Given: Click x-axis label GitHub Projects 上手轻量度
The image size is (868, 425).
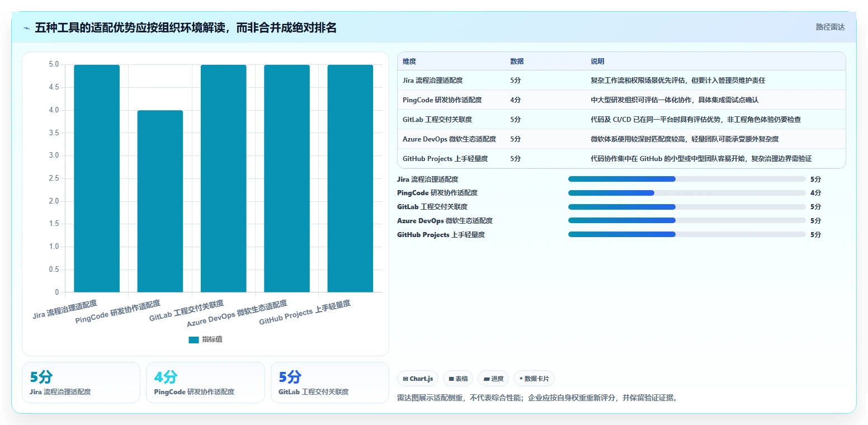Looking at the screenshot, I should coord(305,313).
